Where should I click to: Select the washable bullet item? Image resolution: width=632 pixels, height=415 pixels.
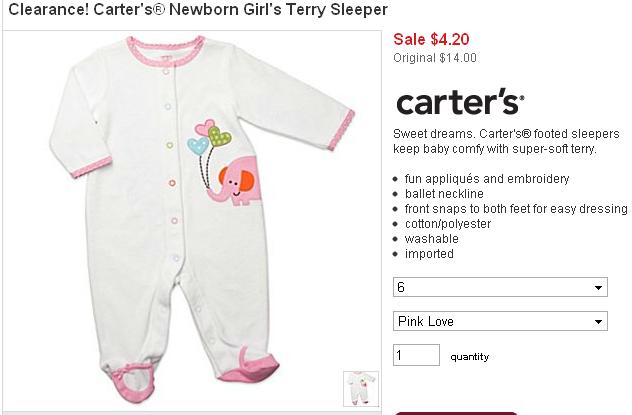click(432, 239)
